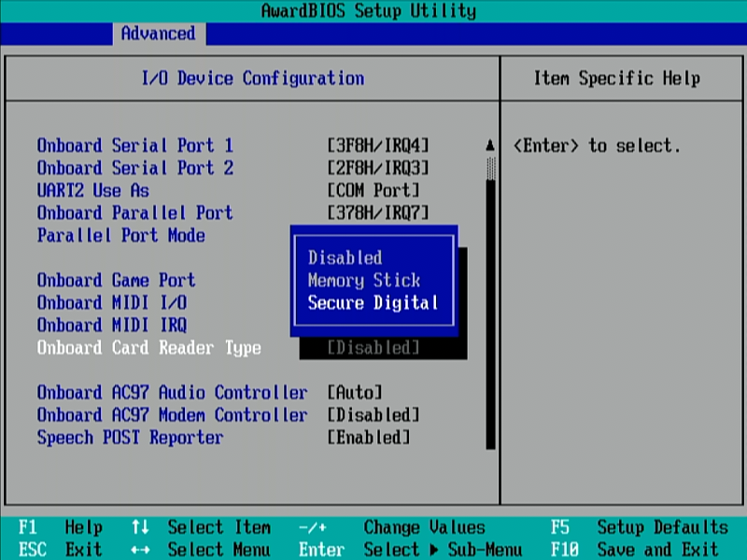The image size is (747, 560).
Task: Click the F10 Save and Exit legend
Action: coord(635,550)
